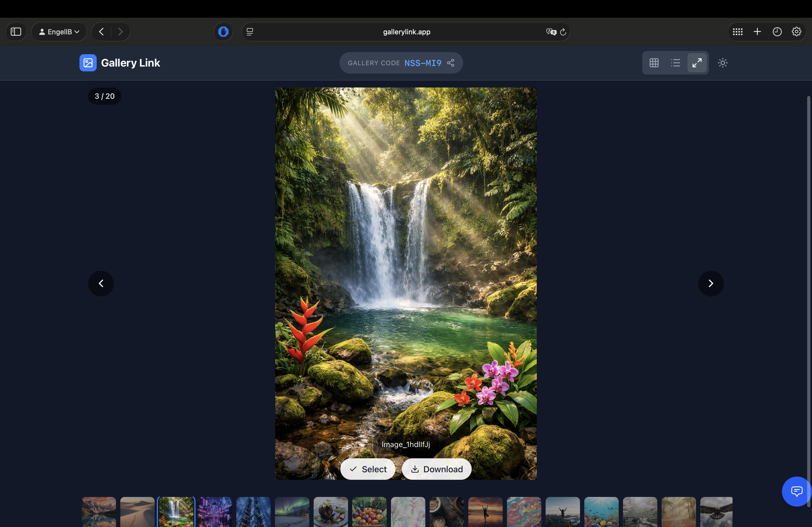Image resolution: width=812 pixels, height=527 pixels.
Task: Reload the page in the browser
Action: point(563,32)
